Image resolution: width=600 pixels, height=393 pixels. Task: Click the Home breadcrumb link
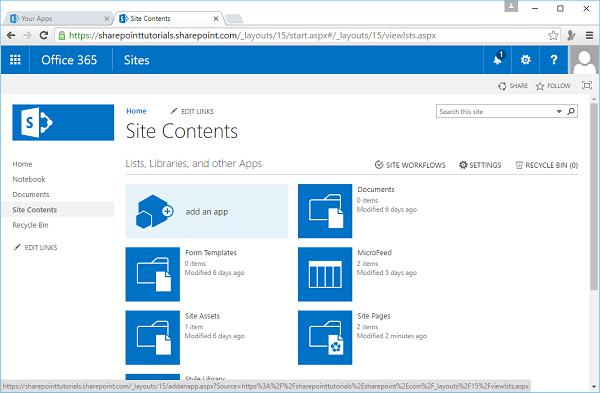click(136, 111)
